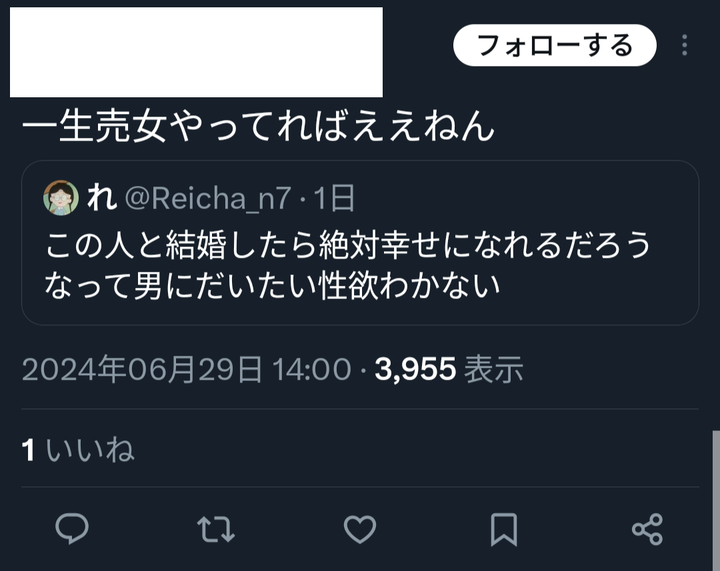Click the 2024年06月29日 14:00 timestamp
The width and height of the screenshot is (720, 571).
click(x=186, y=369)
